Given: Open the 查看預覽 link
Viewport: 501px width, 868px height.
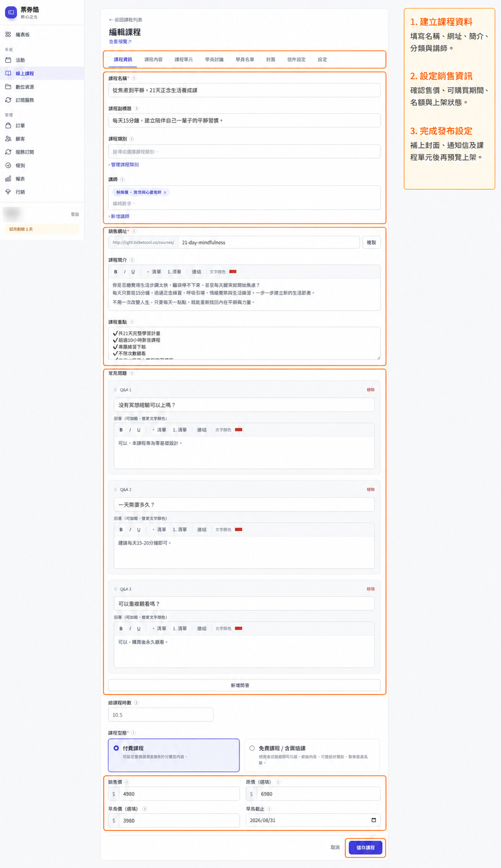Looking at the screenshot, I should tap(120, 42).
